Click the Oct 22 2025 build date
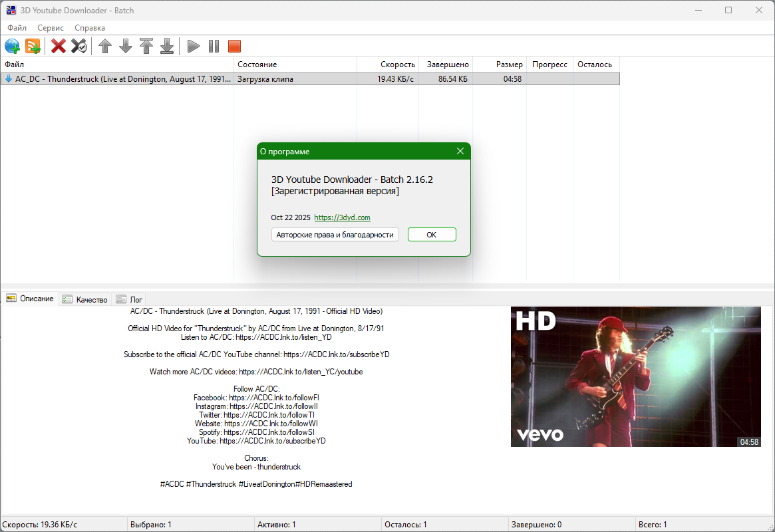The height and width of the screenshot is (532, 775). 291,217
